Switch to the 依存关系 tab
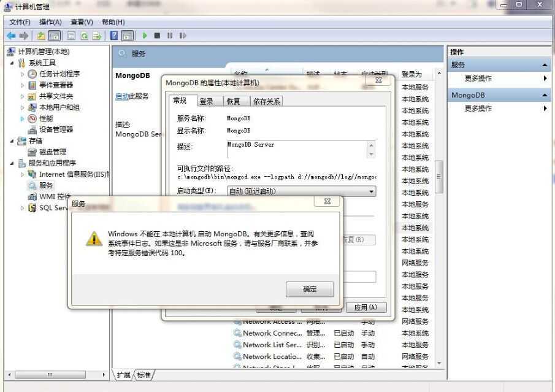 (x=267, y=102)
